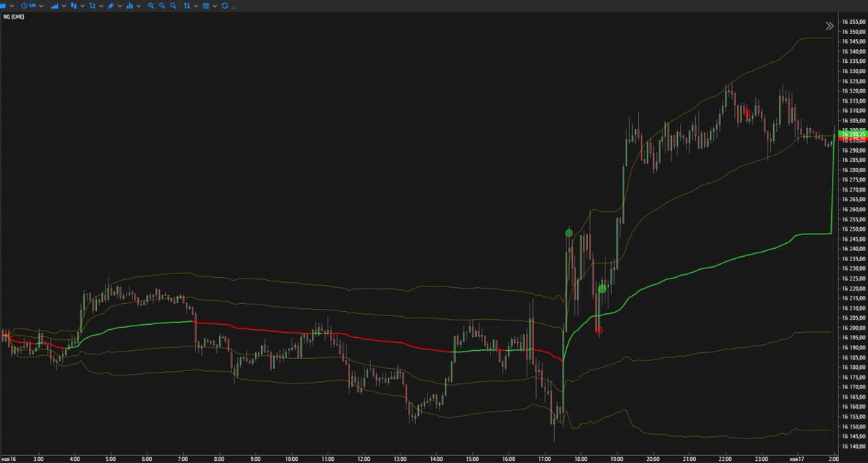Click the NQ (CME) instrument label
Image resolution: width=868 pixels, height=463 pixels.
14,17
